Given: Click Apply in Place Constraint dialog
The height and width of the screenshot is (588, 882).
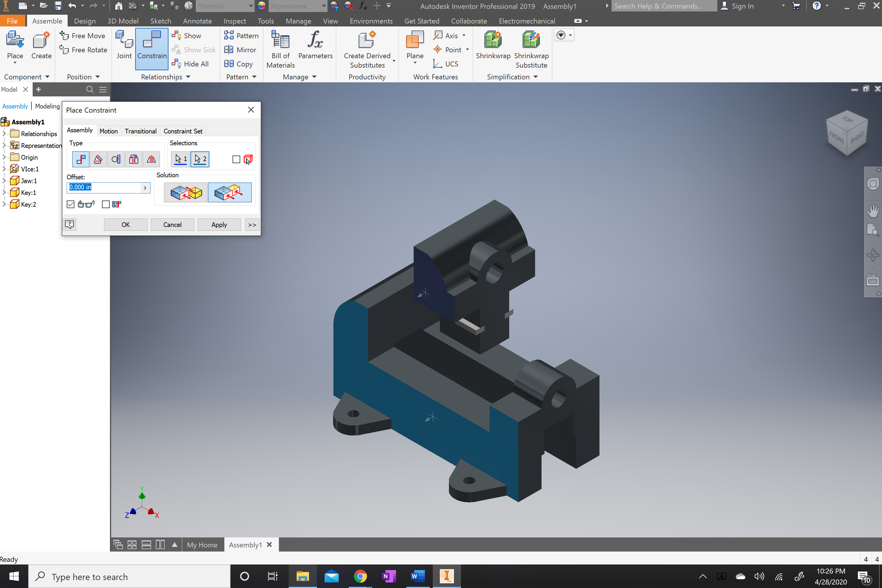Looking at the screenshot, I should click(x=219, y=225).
